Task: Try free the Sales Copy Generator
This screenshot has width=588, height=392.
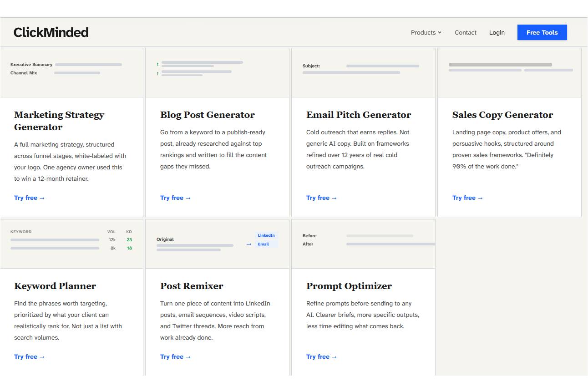Action: point(467,198)
